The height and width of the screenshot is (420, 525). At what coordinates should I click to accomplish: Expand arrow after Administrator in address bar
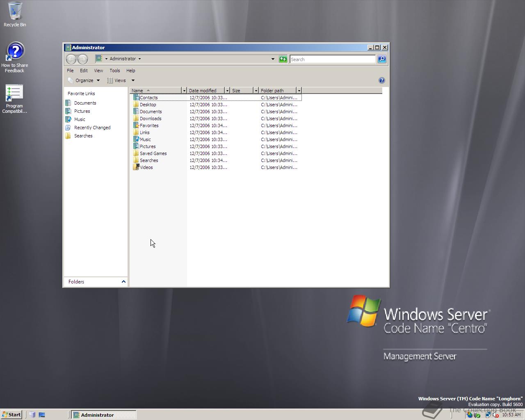139,59
